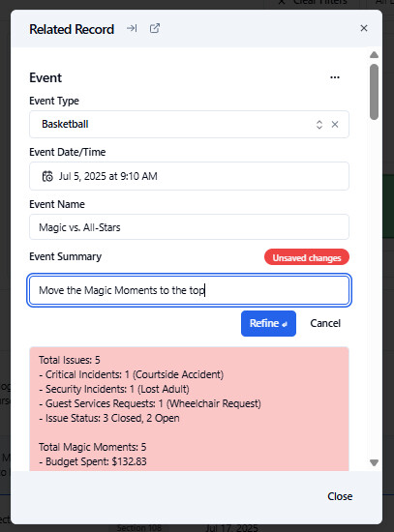Click the 'Total Issues: 5' summary line
This screenshot has height=532, width=394.
70,360
